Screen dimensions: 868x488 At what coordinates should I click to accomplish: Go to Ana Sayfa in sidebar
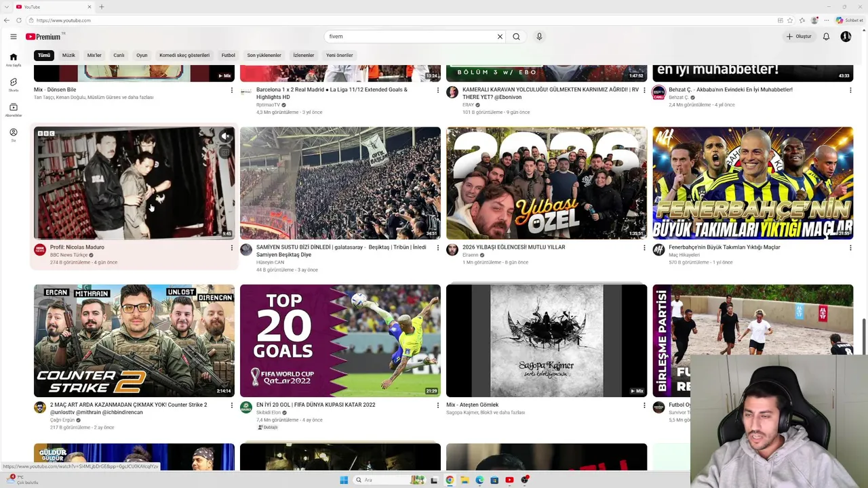[13, 60]
